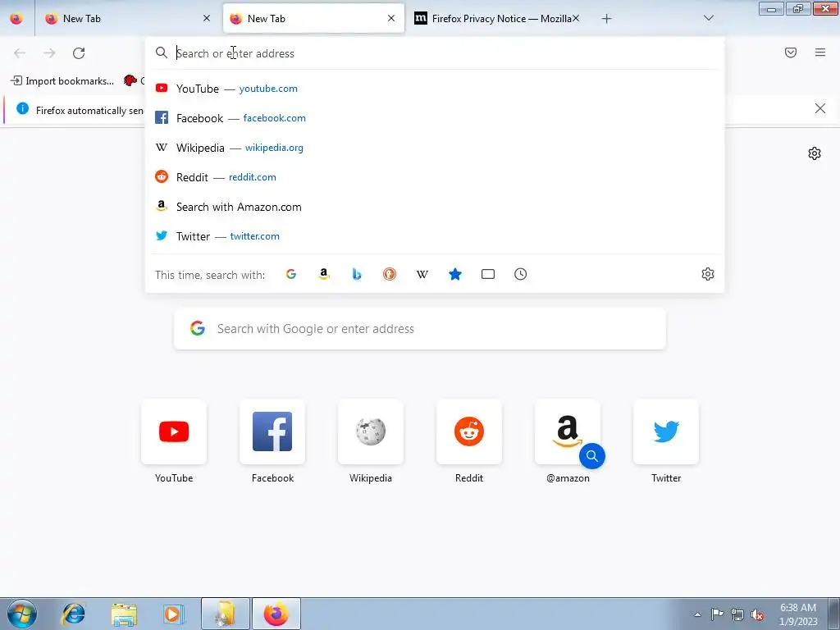
Task: Expand the List all tabs chevron
Action: 708,18
